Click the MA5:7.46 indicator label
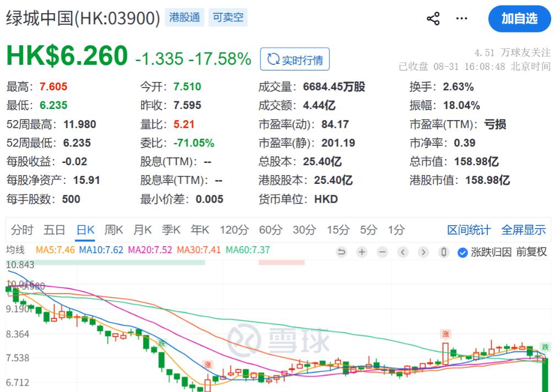Image resolution: width=560 pixels, height=392 pixels. [x=55, y=250]
